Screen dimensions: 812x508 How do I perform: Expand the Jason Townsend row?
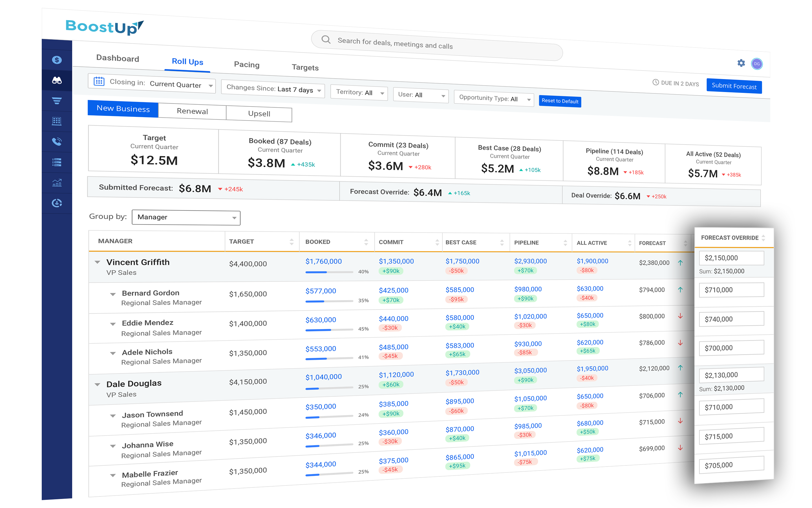pos(113,416)
